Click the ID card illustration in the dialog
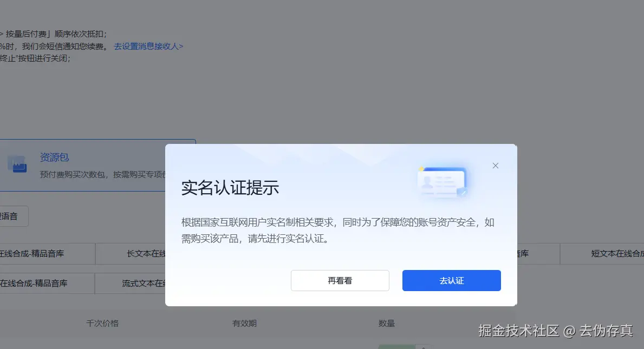Screen dimensions: 644x349 point(443,183)
